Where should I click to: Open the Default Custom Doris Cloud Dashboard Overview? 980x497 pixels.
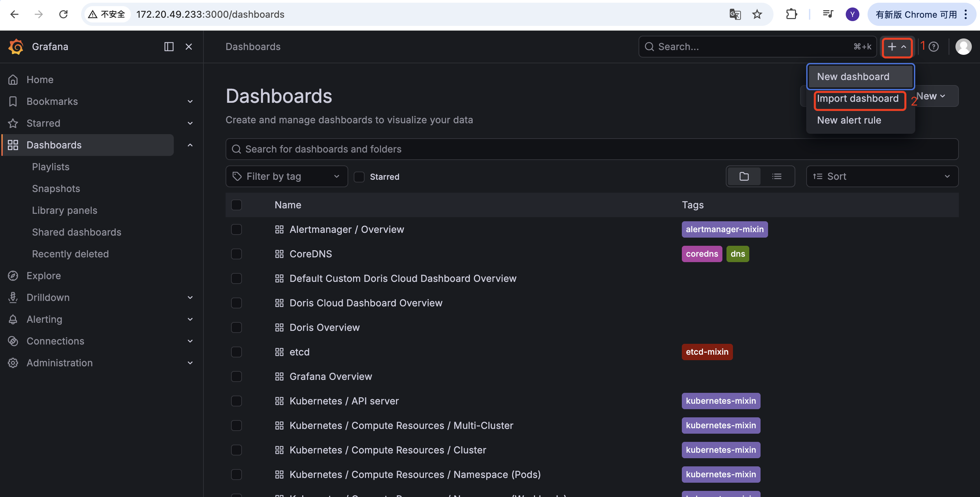(x=403, y=278)
